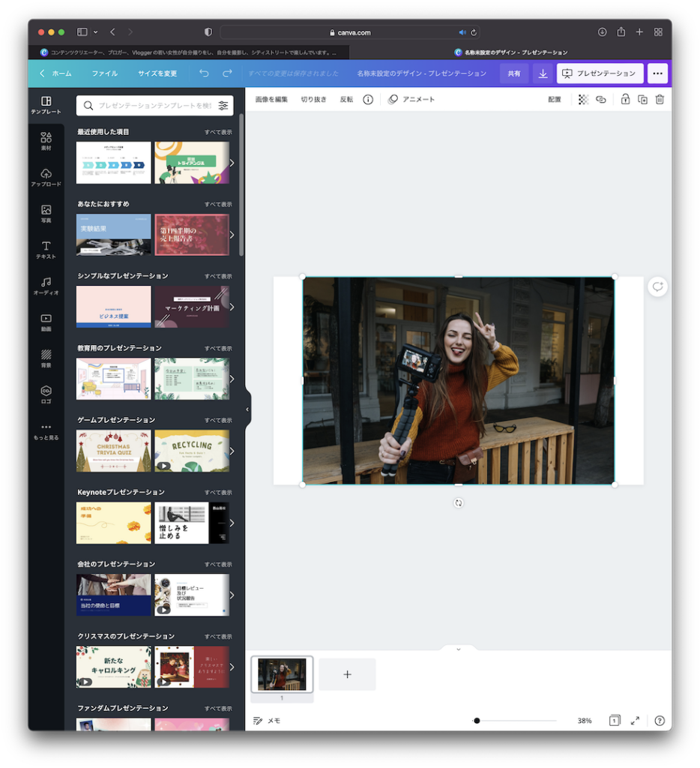This screenshot has width=700, height=768.
Task: Click the undo arrow in the header
Action: click(x=204, y=73)
